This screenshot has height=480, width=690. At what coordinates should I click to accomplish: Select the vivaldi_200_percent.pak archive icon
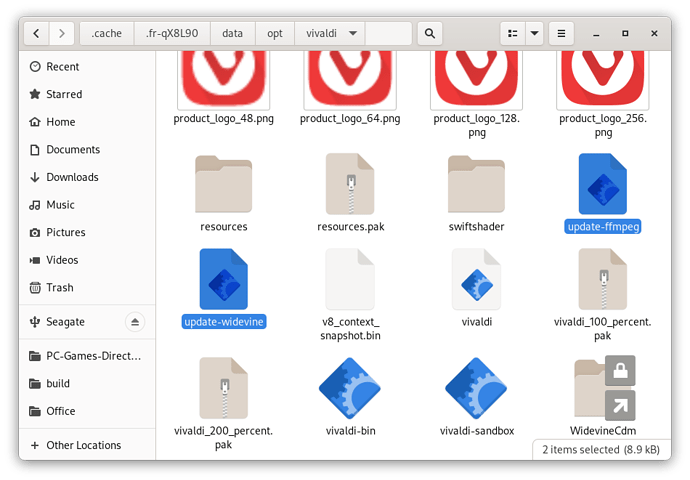coord(224,388)
